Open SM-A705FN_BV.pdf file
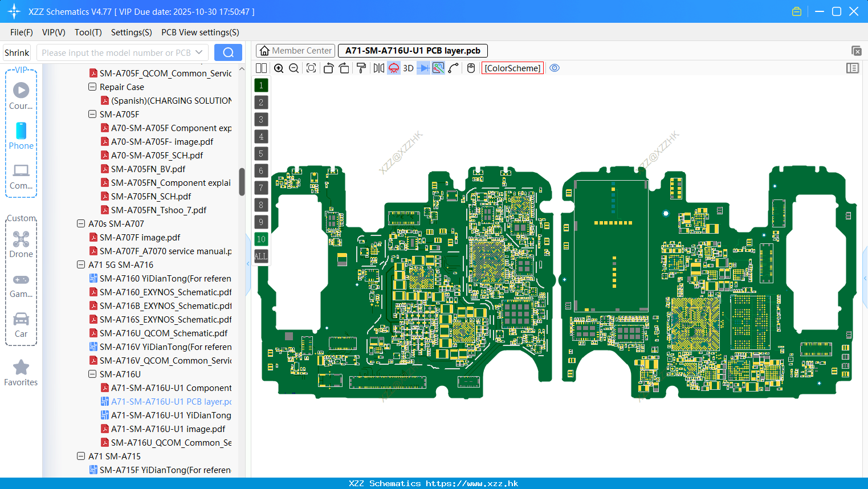This screenshot has height=489, width=868. click(148, 169)
